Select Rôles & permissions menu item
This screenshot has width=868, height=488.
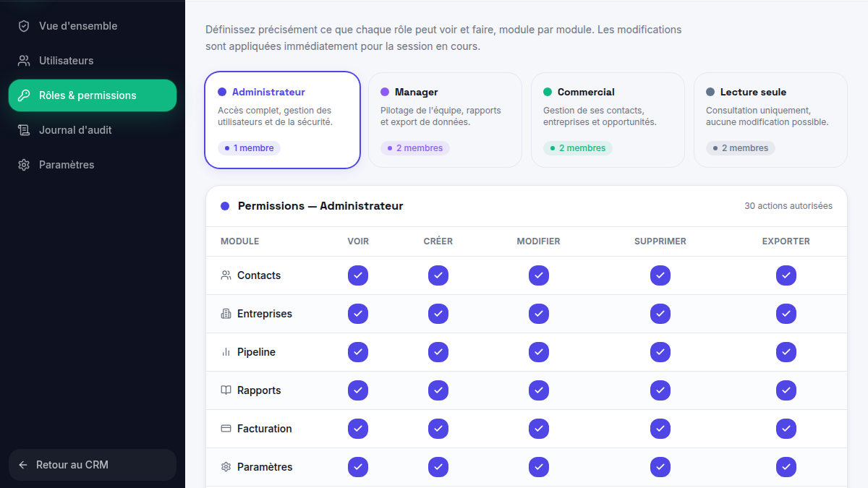point(93,95)
